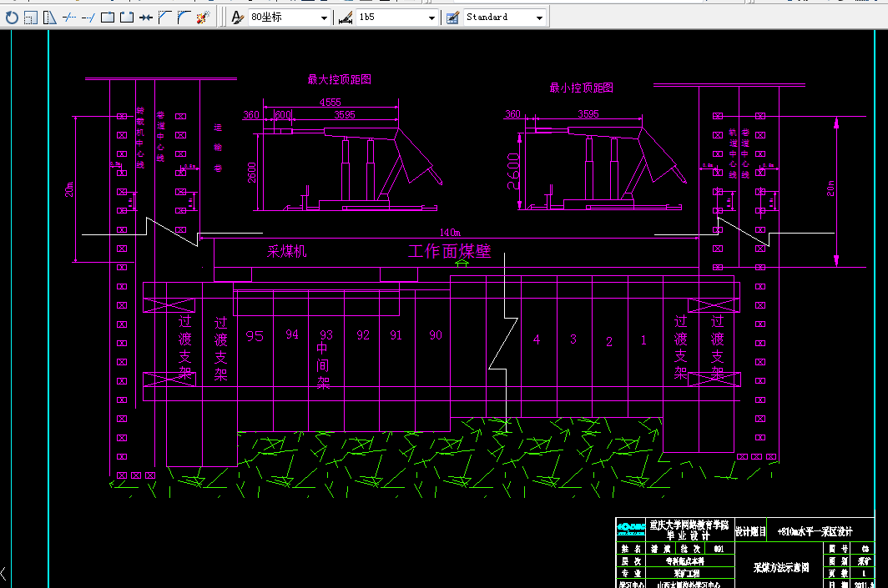The height and width of the screenshot is (588, 888).
Task: Click the 最小控顶距图 title text
Action: point(581,87)
